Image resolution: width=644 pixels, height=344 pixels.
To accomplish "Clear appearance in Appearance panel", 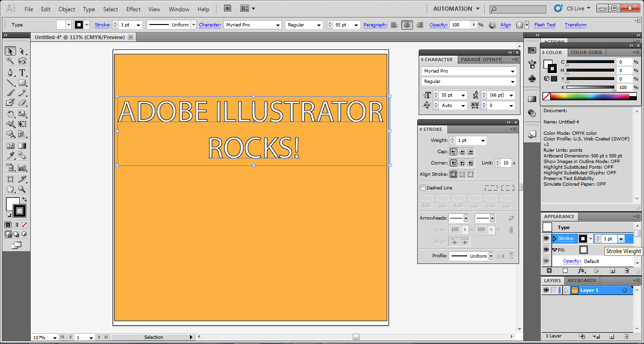I will pos(596,271).
